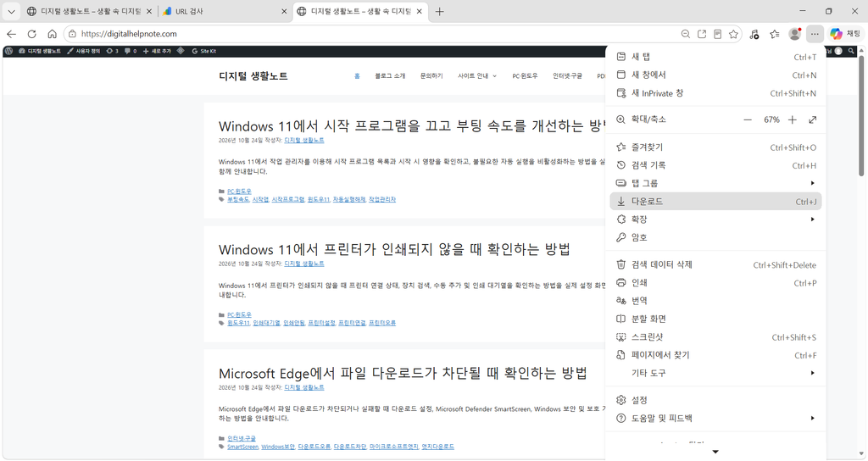868x461 pixels.
Task: Click the address bar URL field
Action: (376, 34)
